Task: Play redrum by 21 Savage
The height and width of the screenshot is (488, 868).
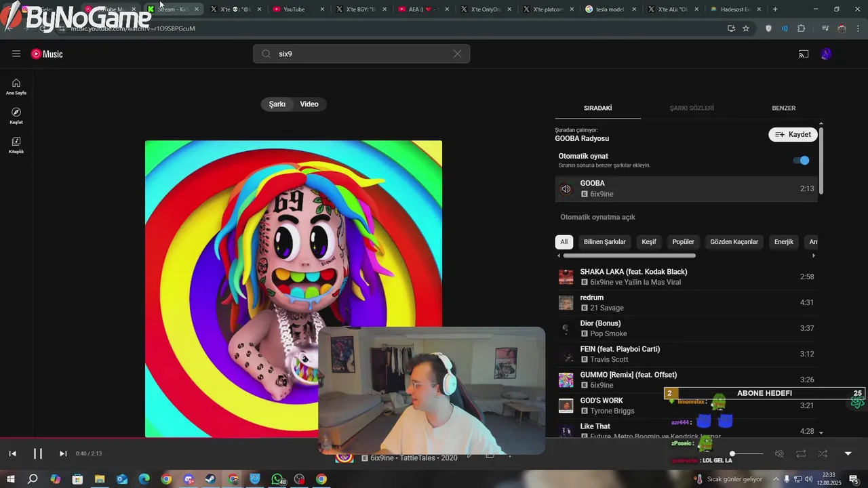Action: click(x=686, y=302)
